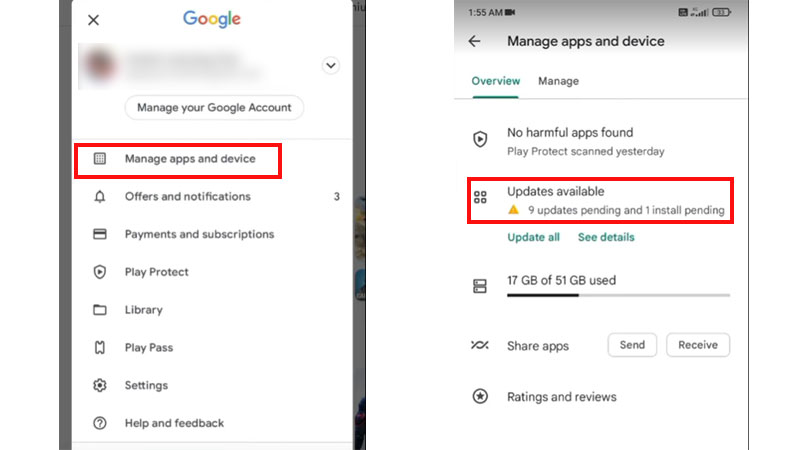Switch to the Manage tab
This screenshot has width=800, height=450.
tap(559, 81)
